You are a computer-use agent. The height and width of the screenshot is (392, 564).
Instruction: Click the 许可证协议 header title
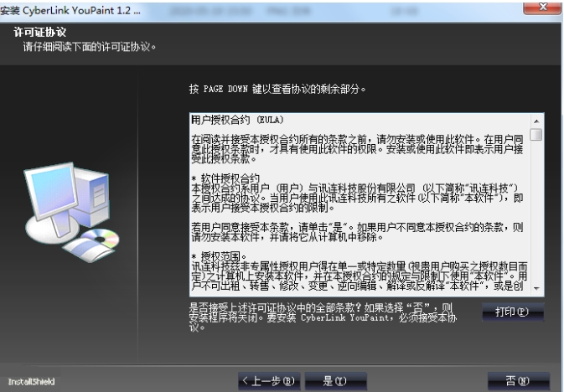(x=40, y=32)
